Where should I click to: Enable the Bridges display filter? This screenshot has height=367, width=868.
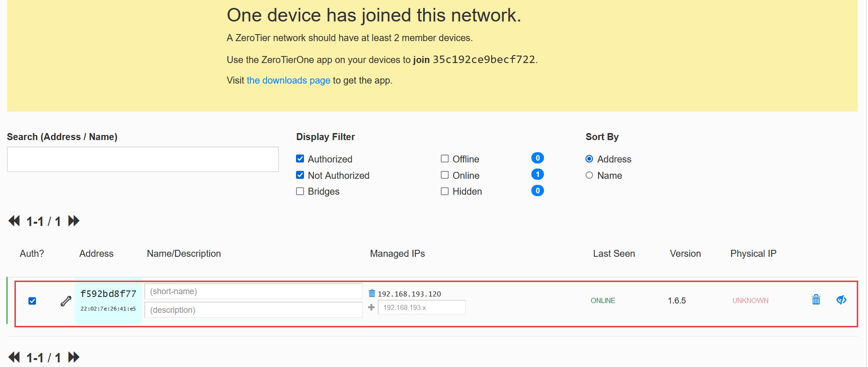300,191
